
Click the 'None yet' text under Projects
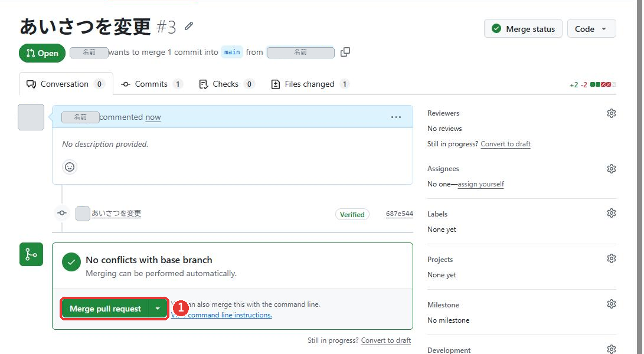[x=442, y=275]
